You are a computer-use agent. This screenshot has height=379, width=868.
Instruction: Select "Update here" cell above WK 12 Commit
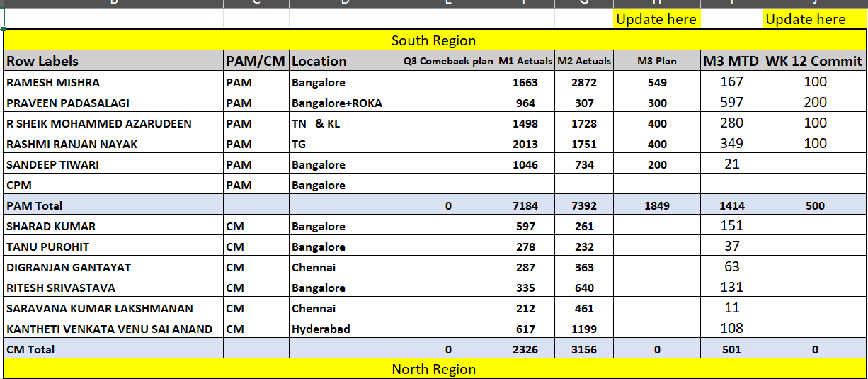point(806,20)
